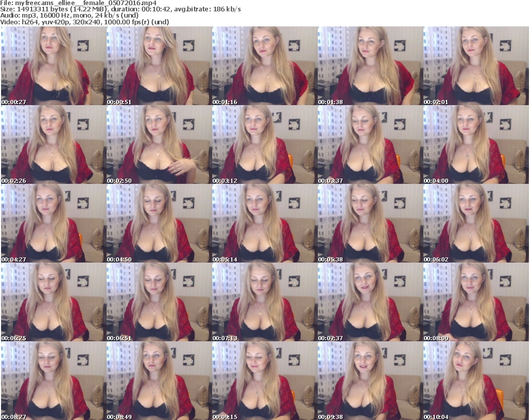Choose the frame at 00:06:25

53,302
